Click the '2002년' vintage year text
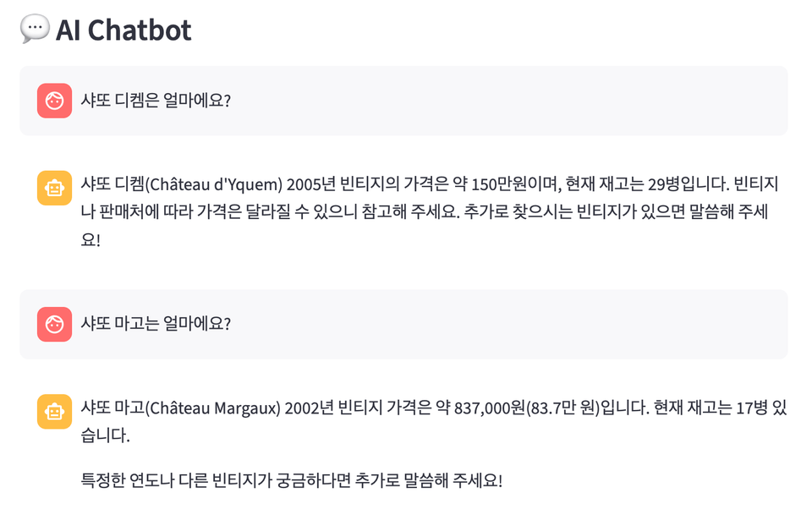This screenshot has height=520, width=812. click(x=310, y=408)
